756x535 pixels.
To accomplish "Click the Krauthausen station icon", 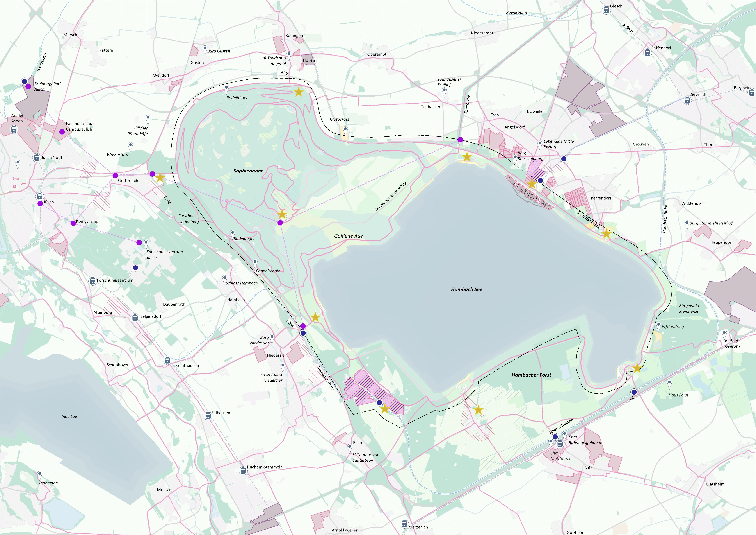I will [167, 360].
